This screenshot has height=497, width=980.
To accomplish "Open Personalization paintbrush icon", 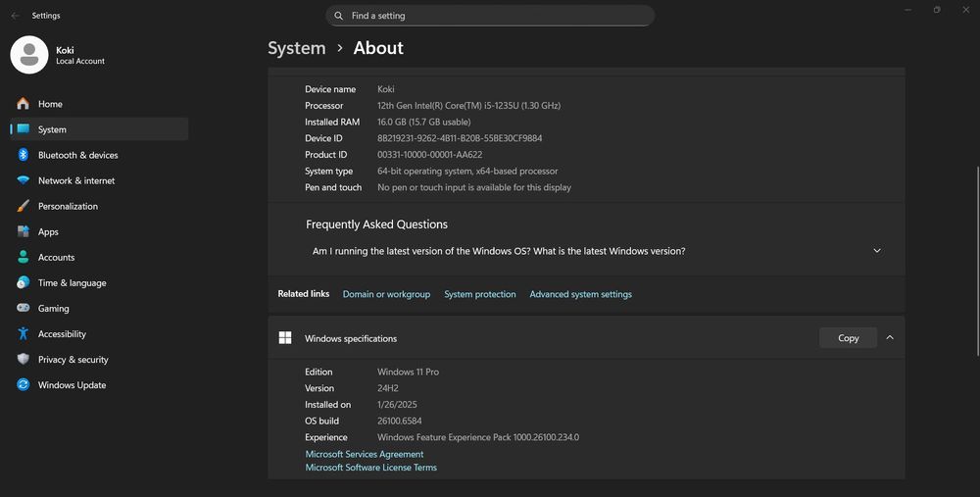I will point(23,206).
